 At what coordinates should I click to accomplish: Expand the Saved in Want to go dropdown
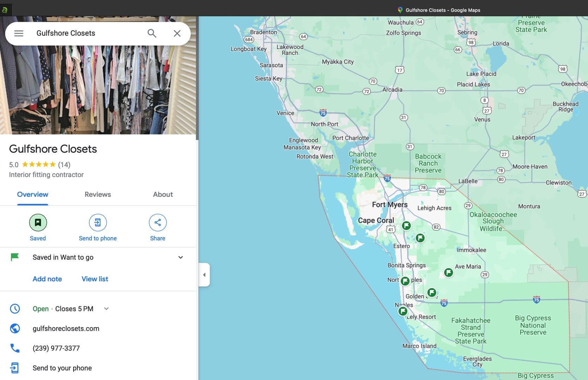pos(181,258)
